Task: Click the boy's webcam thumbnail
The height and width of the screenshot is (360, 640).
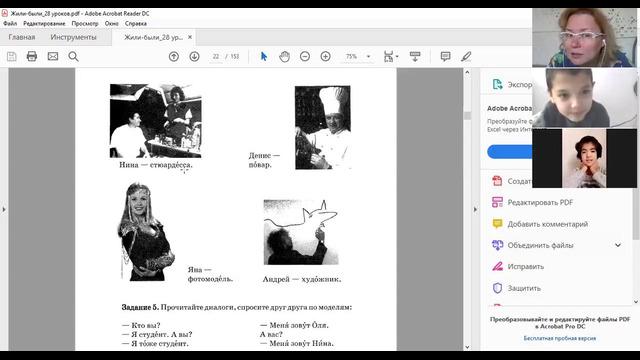Action: click(x=584, y=98)
